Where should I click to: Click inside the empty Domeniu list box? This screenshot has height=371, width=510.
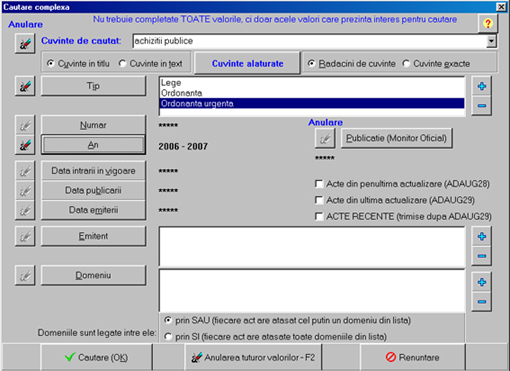click(x=312, y=291)
